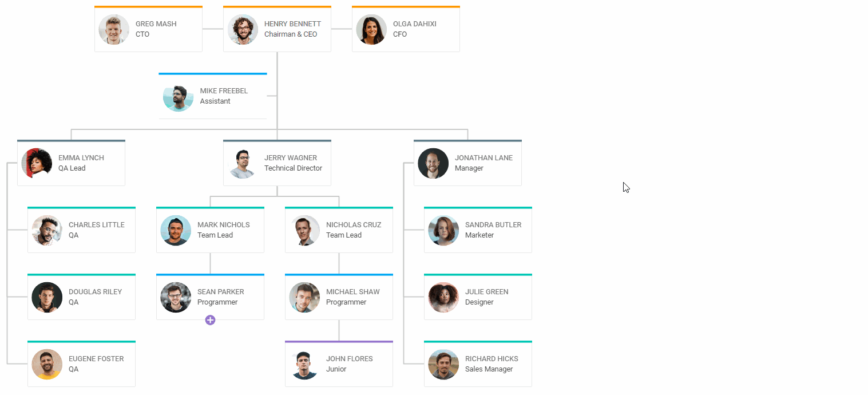The width and height of the screenshot is (868, 395).
Task: Select Mike Freebel's avatar image
Action: click(x=178, y=97)
